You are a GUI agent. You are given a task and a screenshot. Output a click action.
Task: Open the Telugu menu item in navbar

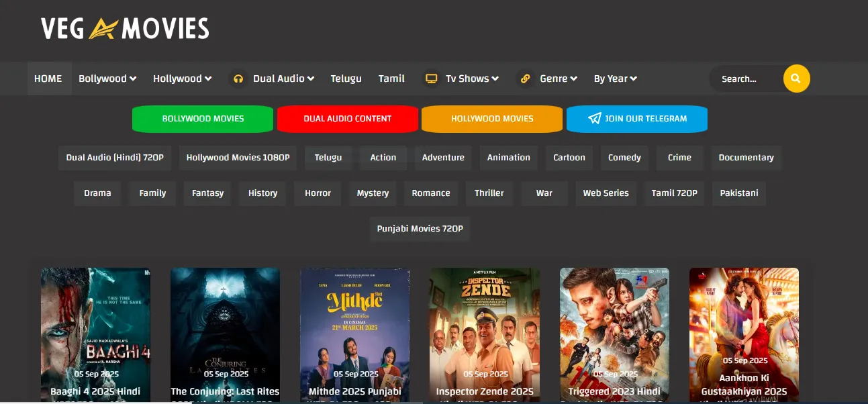point(346,79)
